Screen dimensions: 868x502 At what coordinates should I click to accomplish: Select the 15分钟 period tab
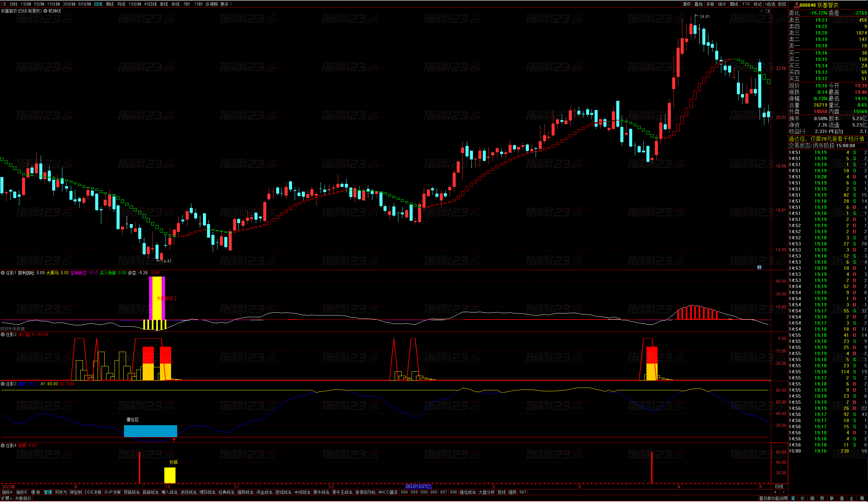pyautogui.click(x=54, y=4)
